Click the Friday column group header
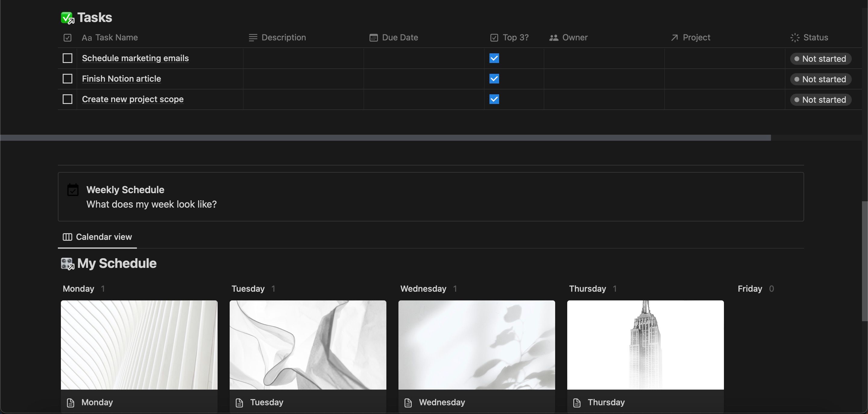 coord(750,289)
